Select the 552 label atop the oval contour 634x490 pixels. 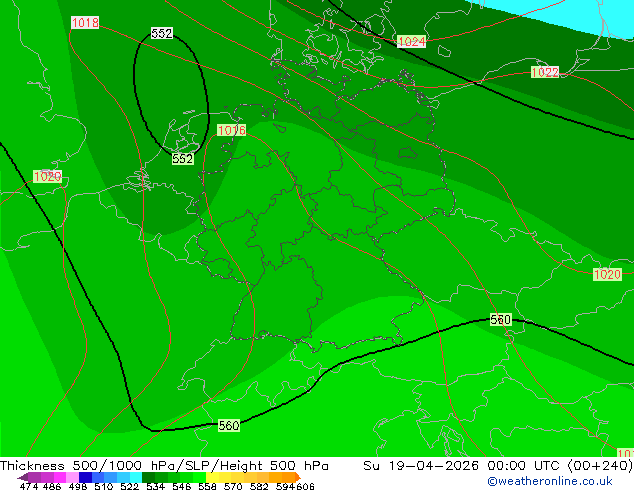click(x=162, y=33)
